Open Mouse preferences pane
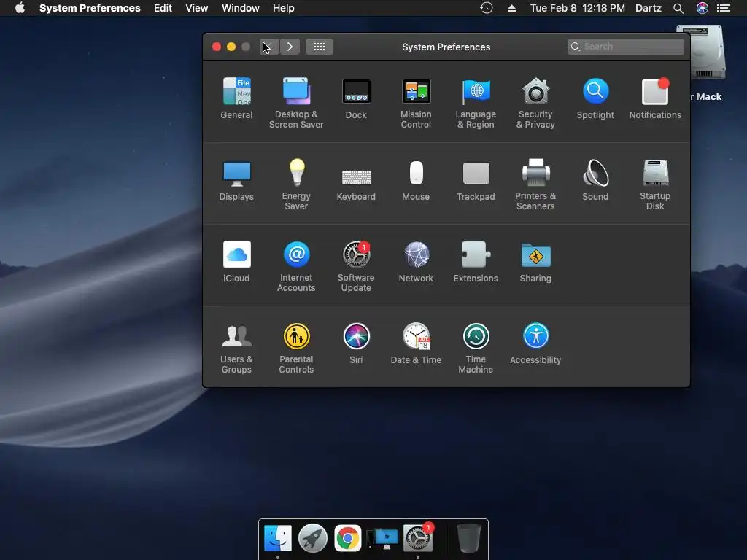747x560 pixels. coord(416,180)
